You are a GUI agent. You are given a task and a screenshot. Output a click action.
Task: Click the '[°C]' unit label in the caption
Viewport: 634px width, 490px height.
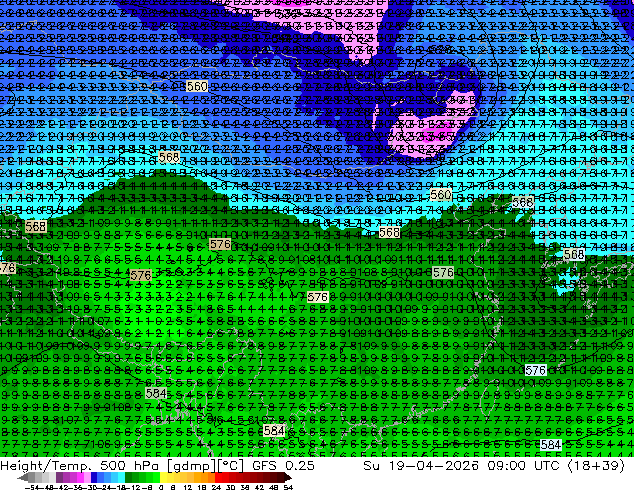231,465
